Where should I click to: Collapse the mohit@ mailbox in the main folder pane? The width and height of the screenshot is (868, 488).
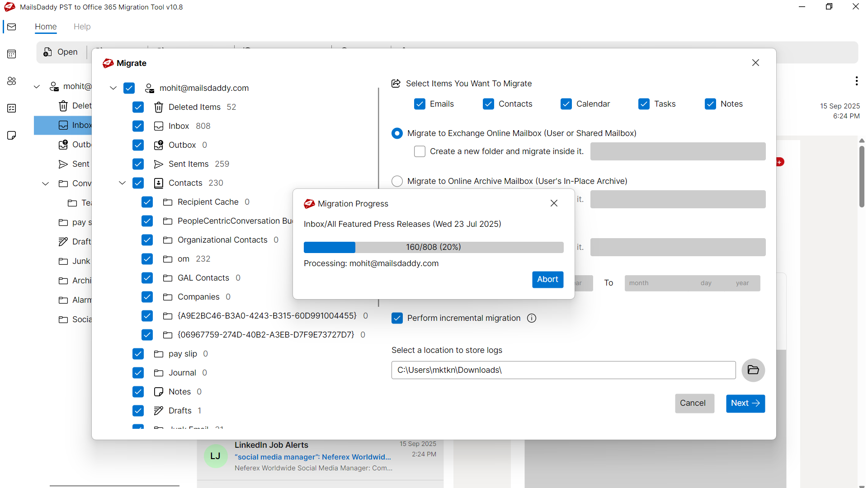tap(37, 87)
